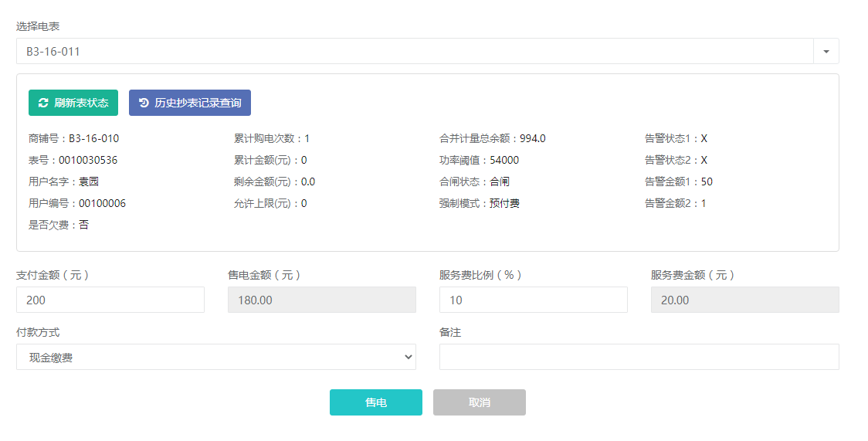The image size is (868, 441).
Task: Click the teal 售电 button
Action: pyautogui.click(x=375, y=402)
